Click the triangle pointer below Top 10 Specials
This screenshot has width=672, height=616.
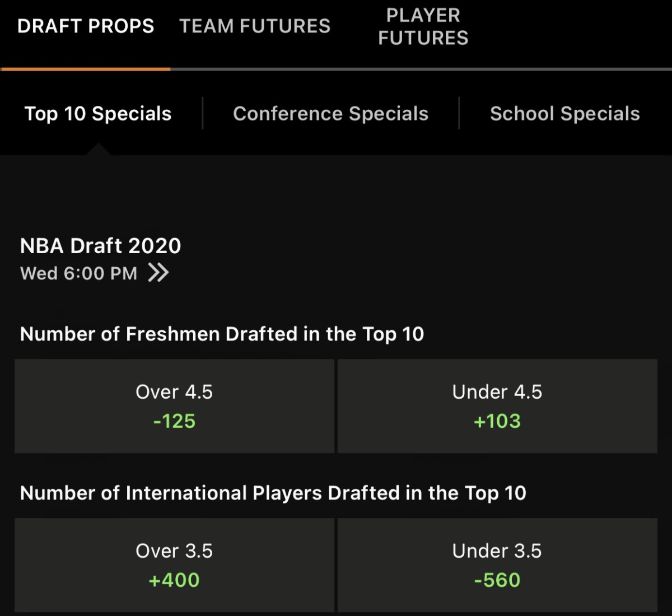click(x=99, y=149)
